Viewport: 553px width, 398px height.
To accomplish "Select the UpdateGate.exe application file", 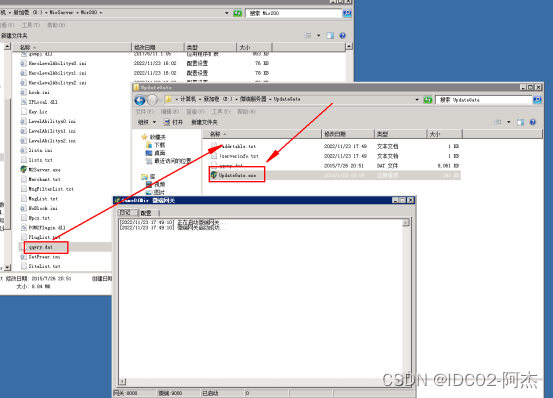I will coord(237,175).
